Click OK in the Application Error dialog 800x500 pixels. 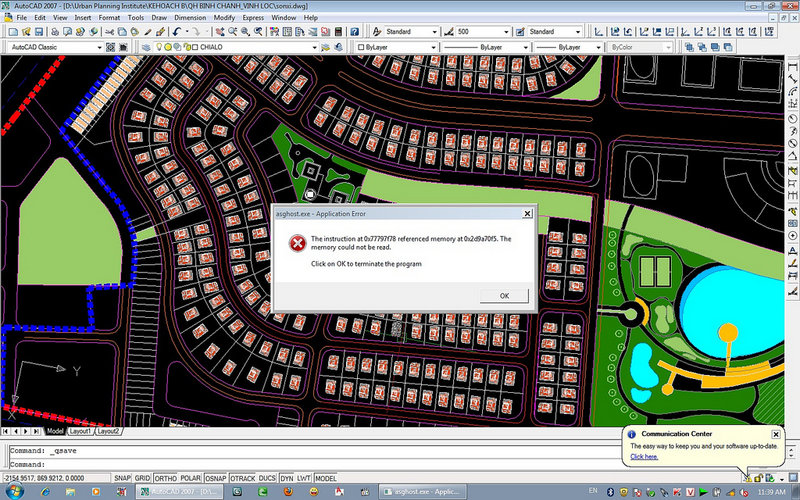click(x=504, y=295)
